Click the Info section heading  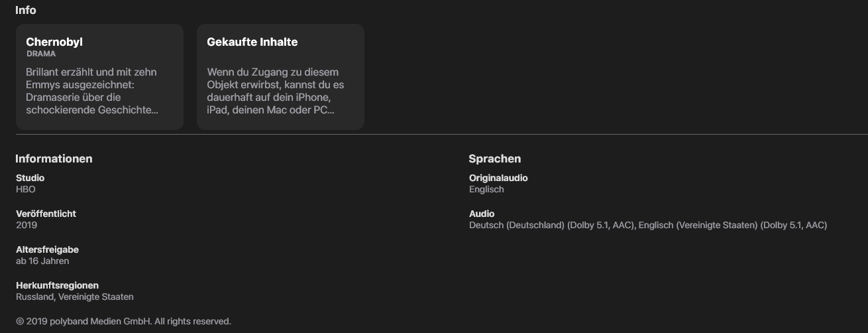click(26, 10)
